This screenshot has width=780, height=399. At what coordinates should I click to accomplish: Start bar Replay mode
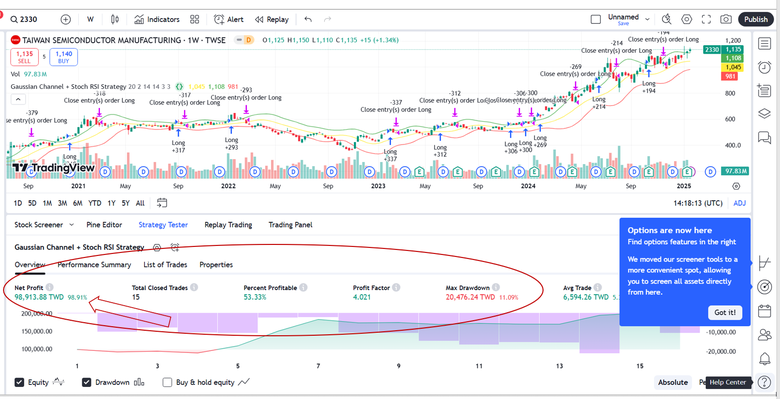[x=272, y=19]
